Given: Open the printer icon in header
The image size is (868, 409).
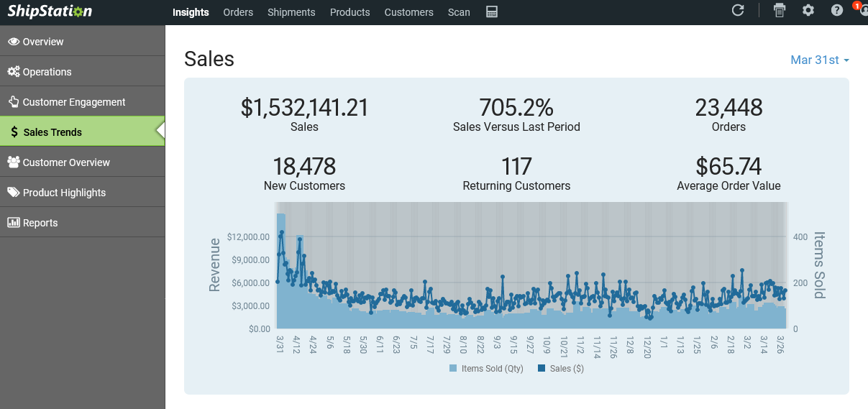Looking at the screenshot, I should pyautogui.click(x=780, y=11).
